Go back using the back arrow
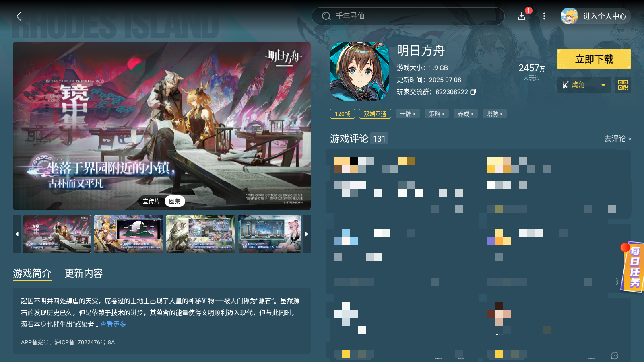 click(19, 16)
